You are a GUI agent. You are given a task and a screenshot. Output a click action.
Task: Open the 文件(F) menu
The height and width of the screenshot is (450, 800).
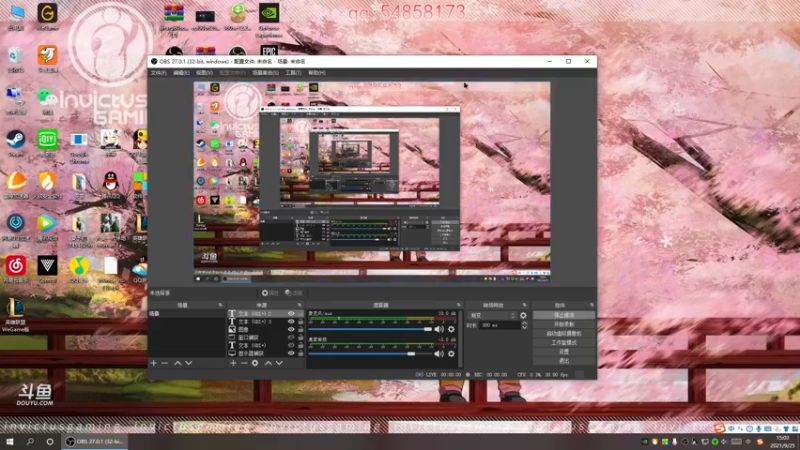click(158, 73)
